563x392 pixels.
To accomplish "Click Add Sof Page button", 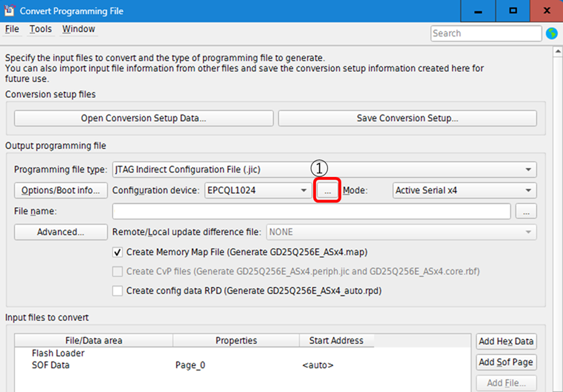I will click(506, 362).
